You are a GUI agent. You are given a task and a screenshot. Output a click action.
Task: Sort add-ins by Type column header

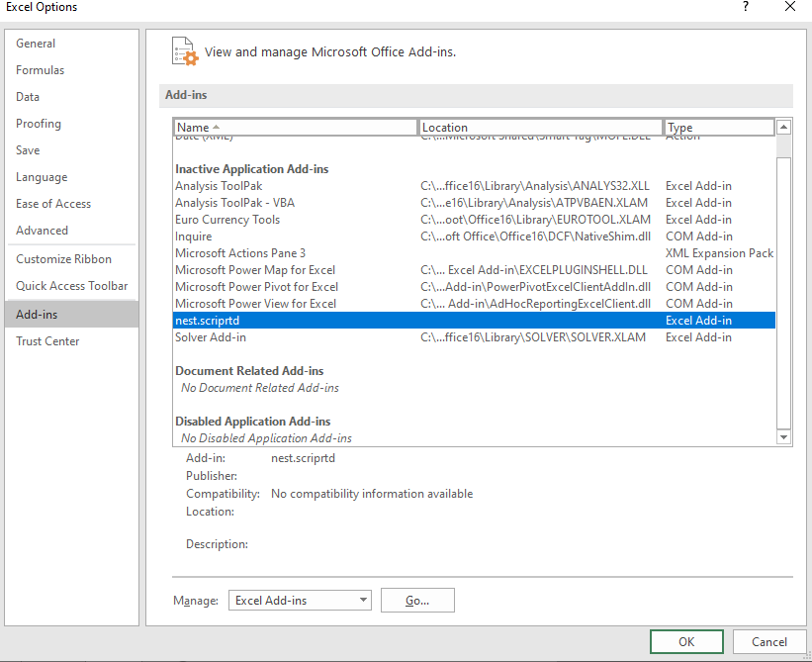[x=719, y=128]
